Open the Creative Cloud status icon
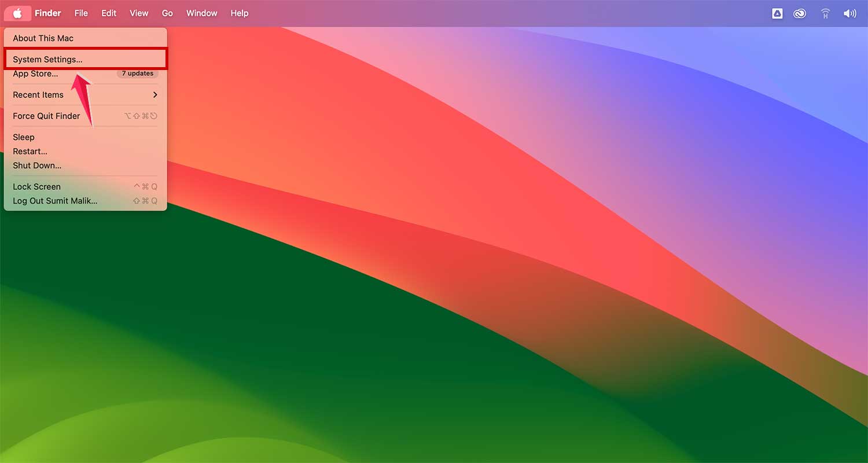Image resolution: width=868 pixels, height=463 pixels. click(800, 13)
